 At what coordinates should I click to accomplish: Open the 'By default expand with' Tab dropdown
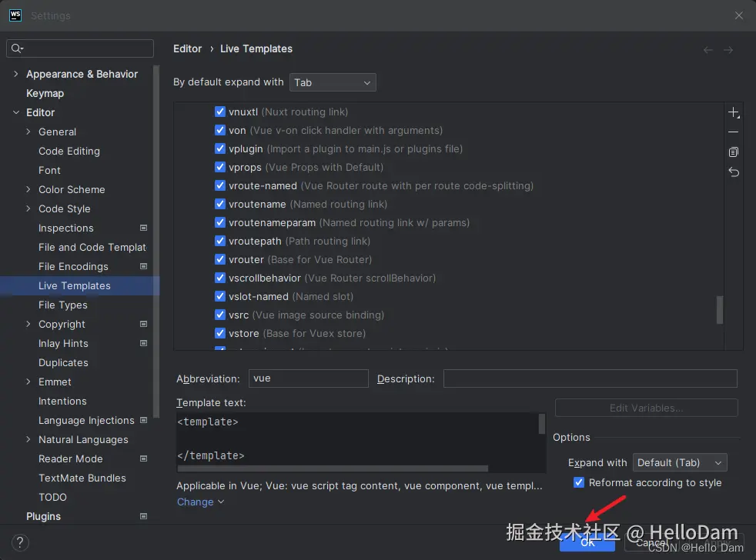333,82
